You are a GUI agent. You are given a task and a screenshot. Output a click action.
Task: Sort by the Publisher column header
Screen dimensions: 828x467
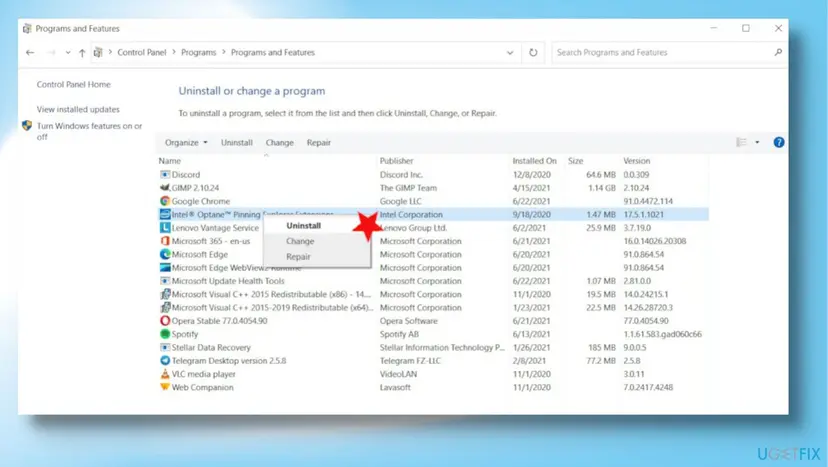[397, 161]
